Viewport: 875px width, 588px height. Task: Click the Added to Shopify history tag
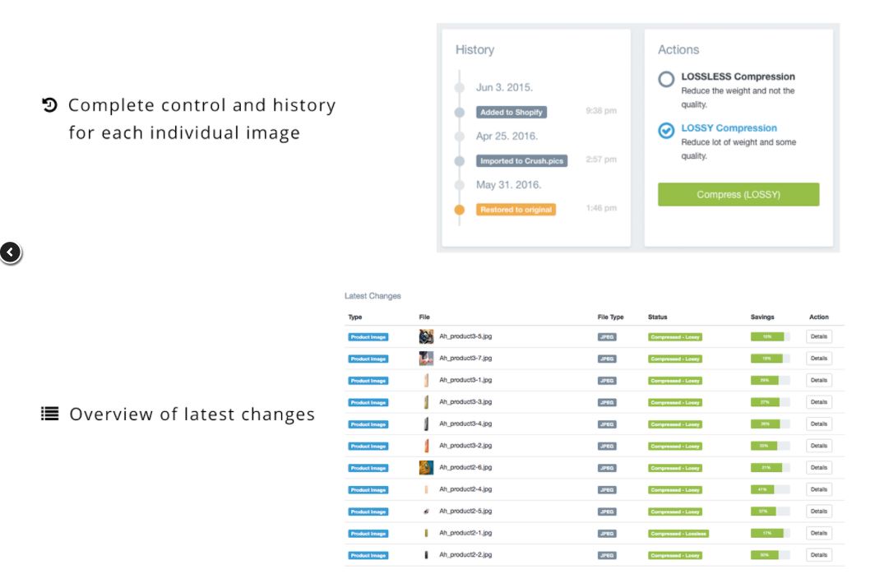pos(512,112)
